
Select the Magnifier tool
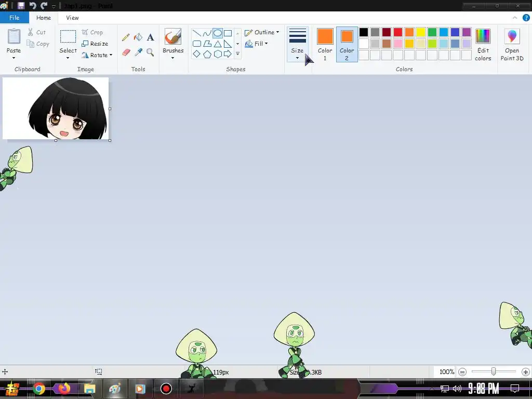(150, 52)
